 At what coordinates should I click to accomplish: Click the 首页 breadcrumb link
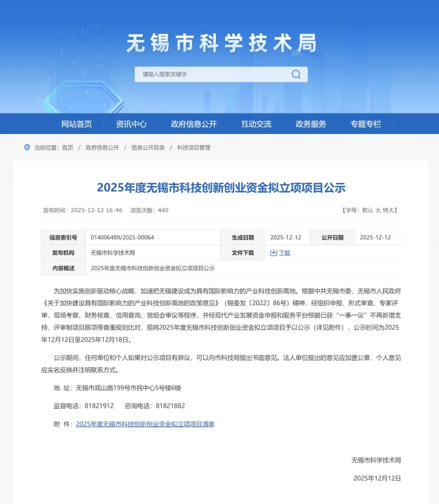pyautogui.click(x=68, y=148)
